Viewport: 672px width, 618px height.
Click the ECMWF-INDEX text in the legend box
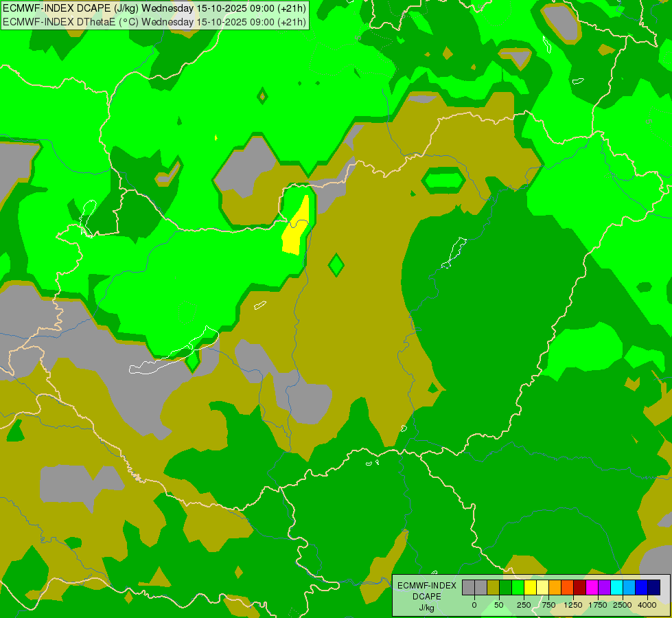426,586
